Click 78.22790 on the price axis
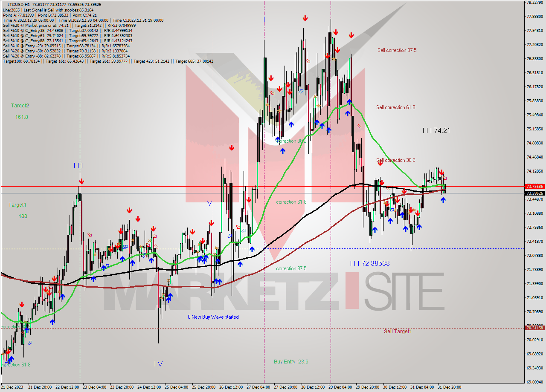The height and width of the screenshot is (392, 546). pyautogui.click(x=536, y=3)
